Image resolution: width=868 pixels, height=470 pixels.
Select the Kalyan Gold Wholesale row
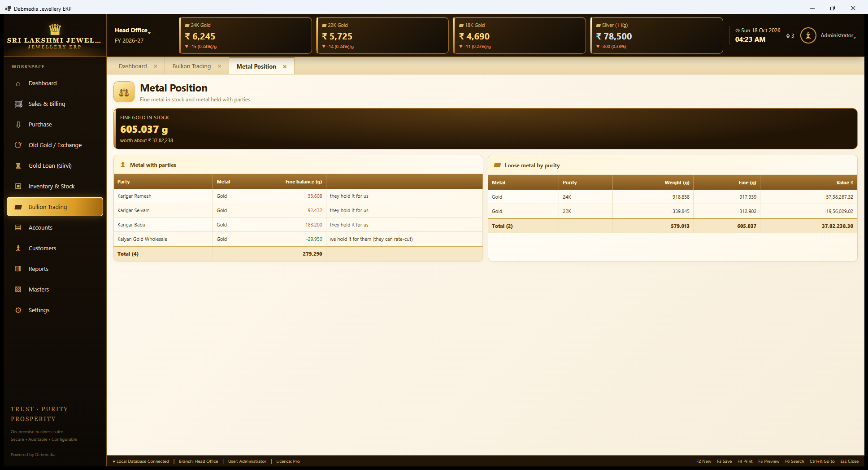click(x=298, y=239)
